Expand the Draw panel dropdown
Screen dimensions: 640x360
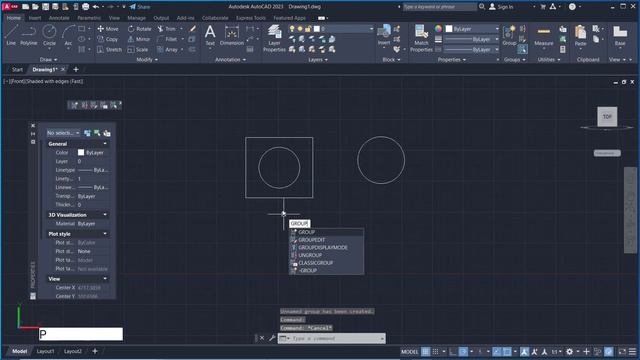tap(48, 60)
